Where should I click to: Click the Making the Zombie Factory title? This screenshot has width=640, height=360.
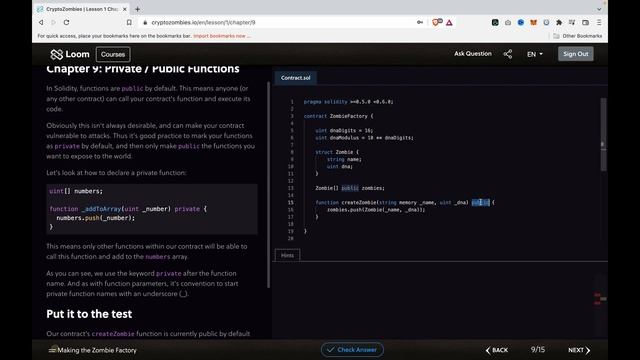[97, 350]
